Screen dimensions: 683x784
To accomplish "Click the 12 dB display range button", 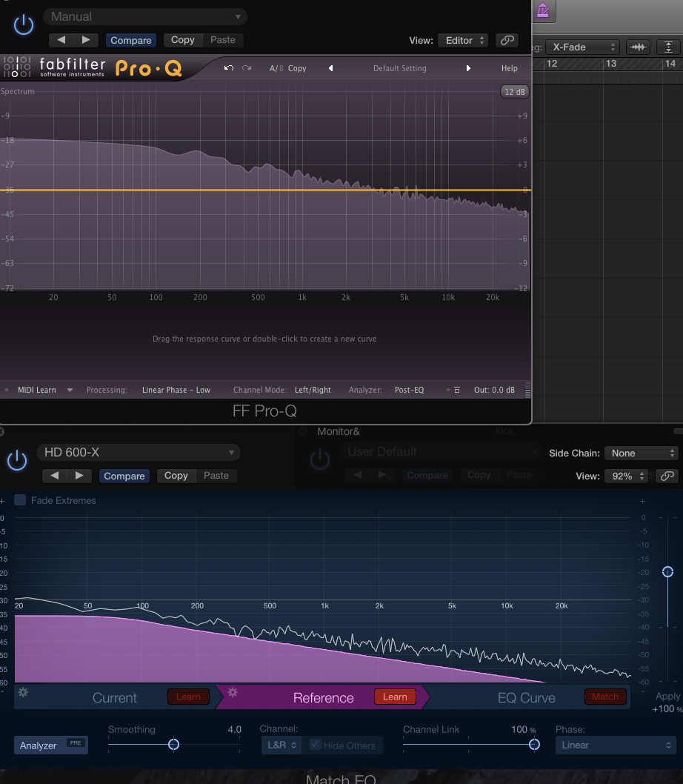I will point(515,92).
